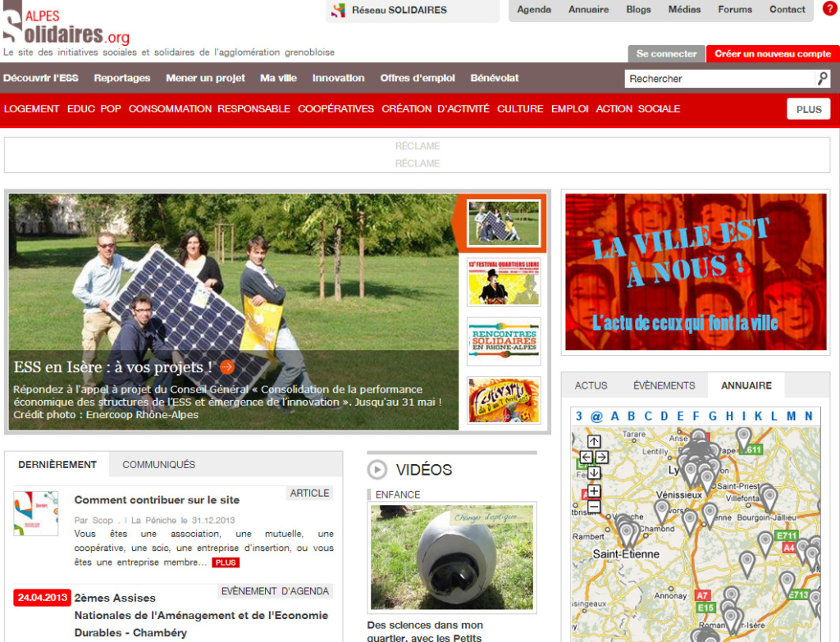Open the Bénévolat menu
This screenshot has height=642, width=840.
pos(495,78)
